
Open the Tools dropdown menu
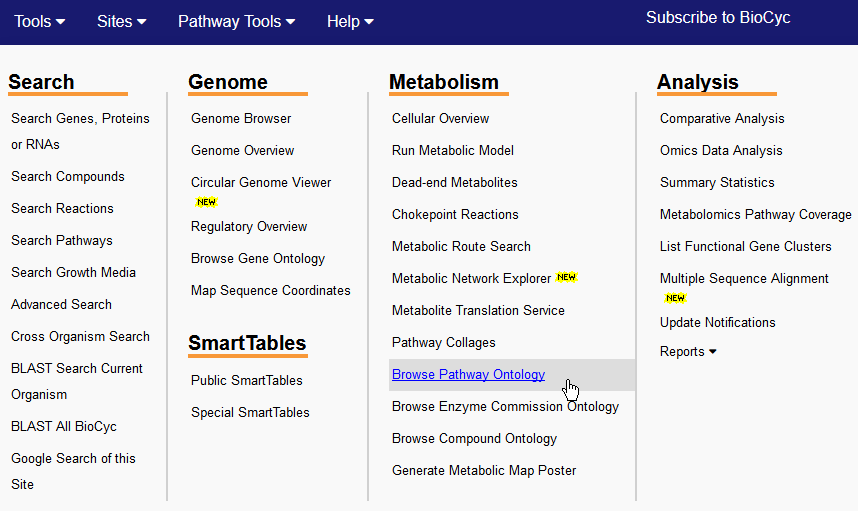pos(39,21)
